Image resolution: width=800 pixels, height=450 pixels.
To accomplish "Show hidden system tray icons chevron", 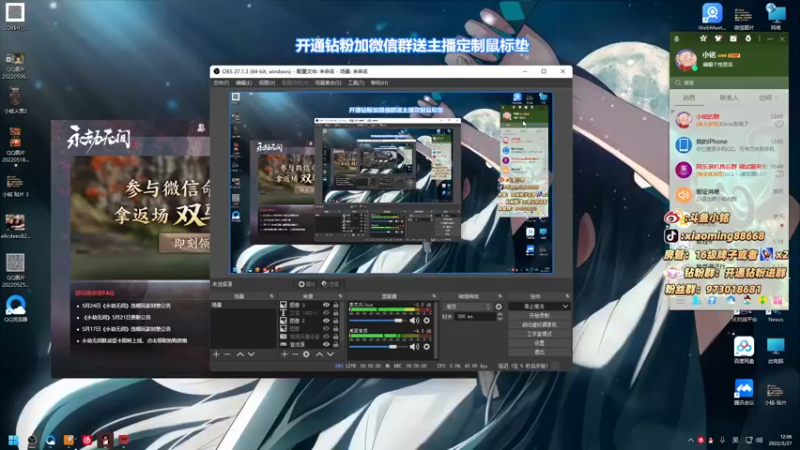I will click(x=690, y=440).
